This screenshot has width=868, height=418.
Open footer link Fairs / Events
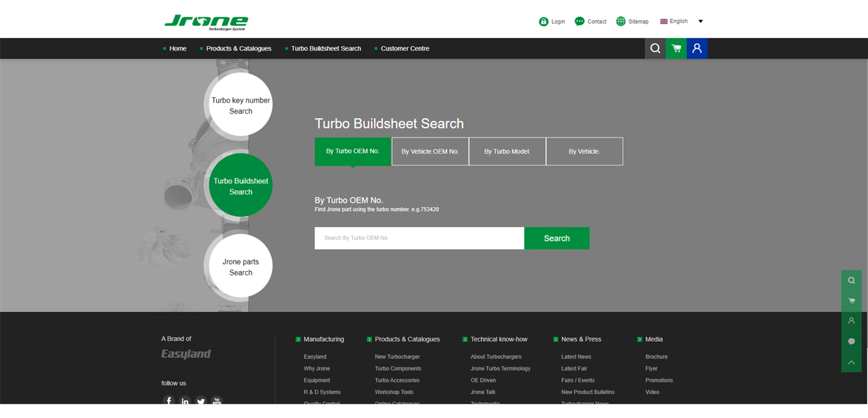point(578,380)
